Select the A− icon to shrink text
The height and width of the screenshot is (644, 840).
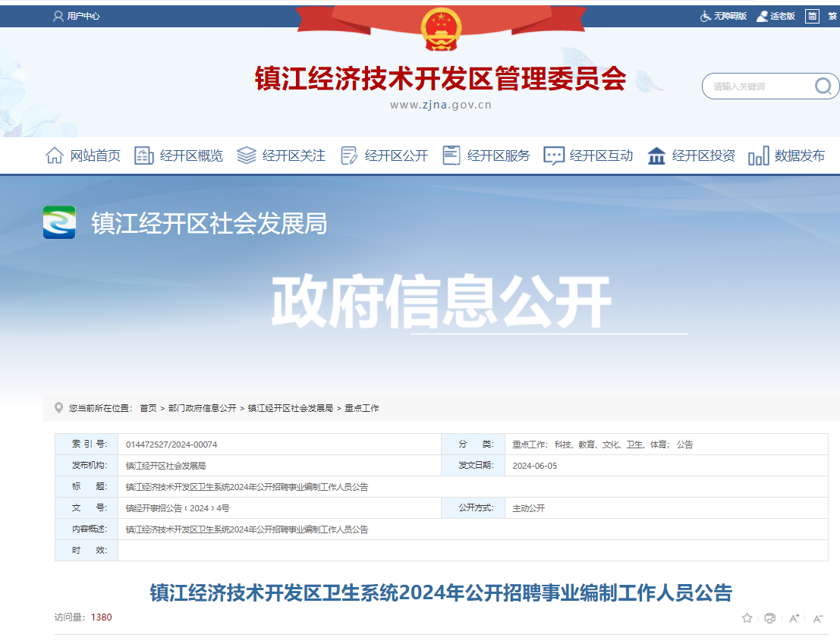click(816, 618)
